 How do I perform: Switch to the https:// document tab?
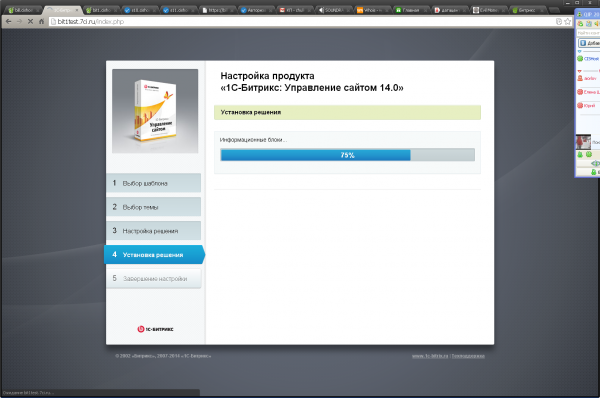click(x=217, y=10)
